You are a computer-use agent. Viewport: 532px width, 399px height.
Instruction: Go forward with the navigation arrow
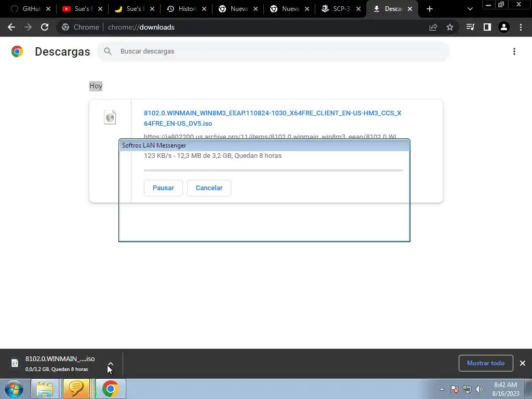28,27
